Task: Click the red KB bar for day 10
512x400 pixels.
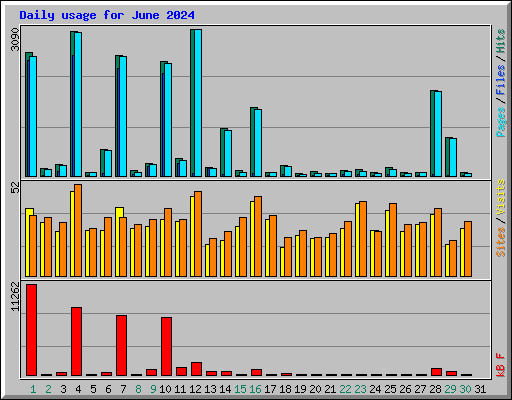Action: (x=166, y=346)
